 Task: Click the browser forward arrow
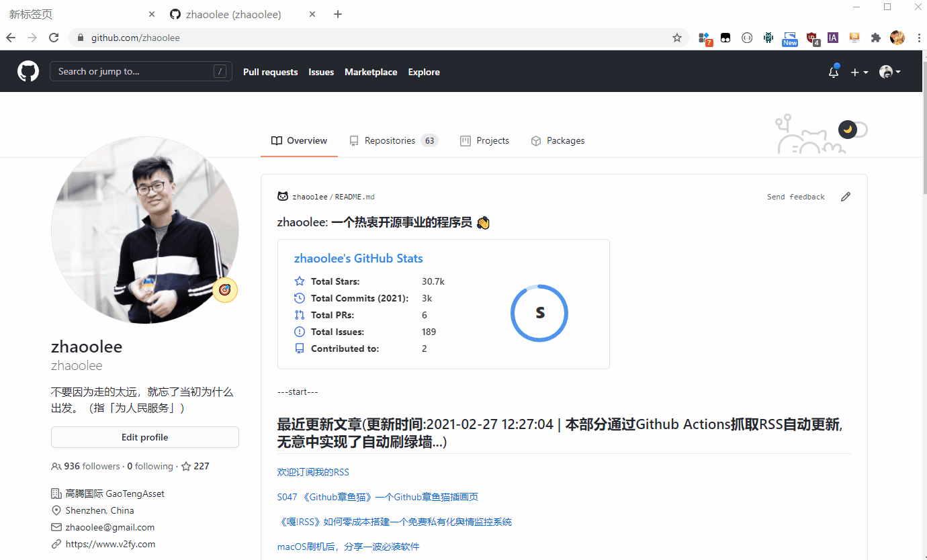coord(32,38)
